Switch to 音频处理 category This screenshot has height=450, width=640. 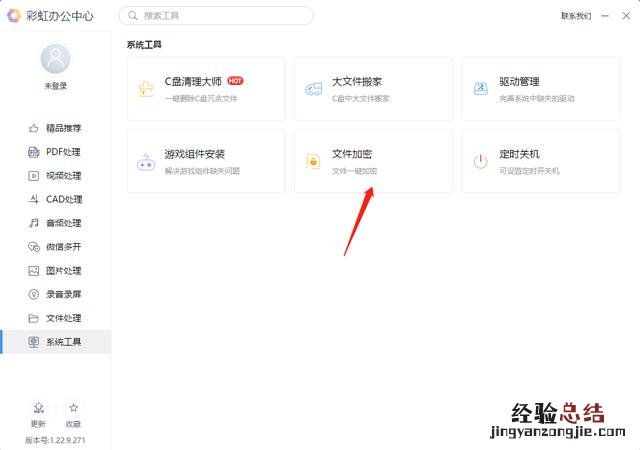56,223
